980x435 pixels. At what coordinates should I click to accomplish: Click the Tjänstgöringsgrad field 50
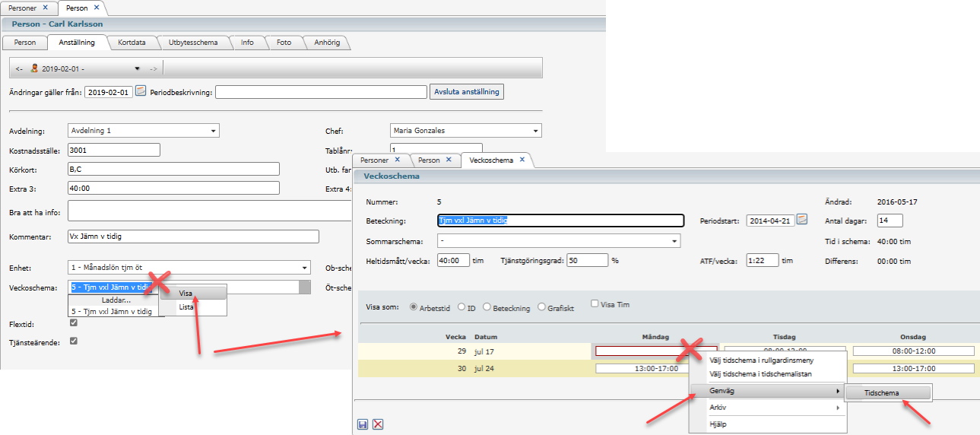tap(588, 260)
